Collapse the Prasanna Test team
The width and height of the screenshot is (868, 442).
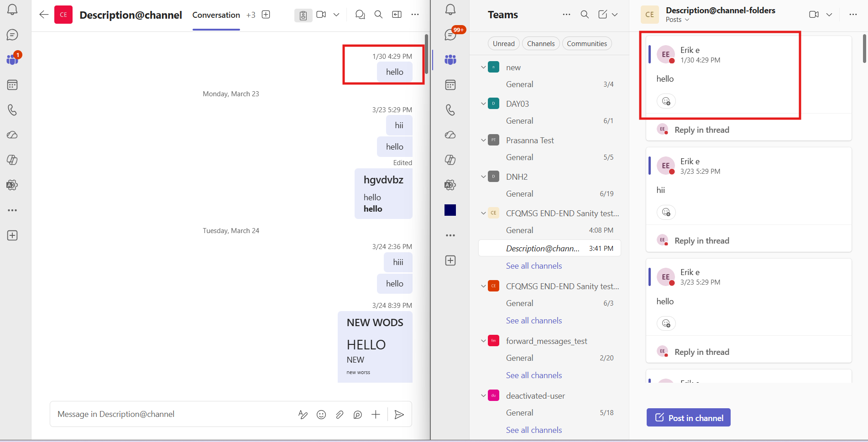483,140
